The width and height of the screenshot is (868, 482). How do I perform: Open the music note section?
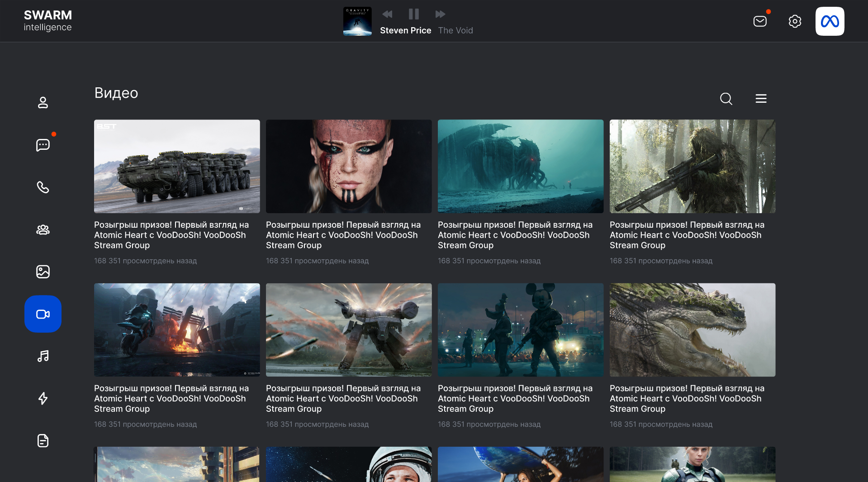click(x=43, y=356)
